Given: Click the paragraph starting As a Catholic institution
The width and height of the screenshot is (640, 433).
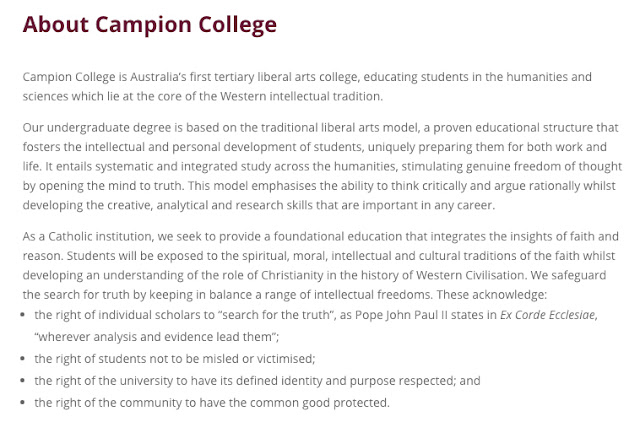Looking at the screenshot, I should click(x=320, y=265).
